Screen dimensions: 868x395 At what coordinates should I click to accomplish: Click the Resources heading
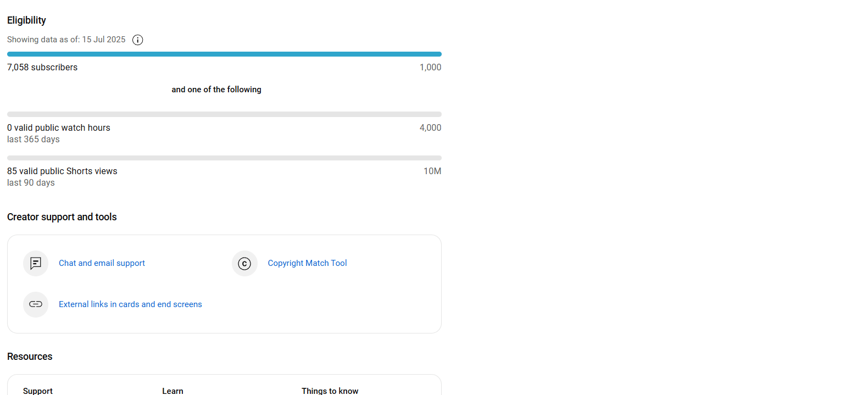click(30, 357)
